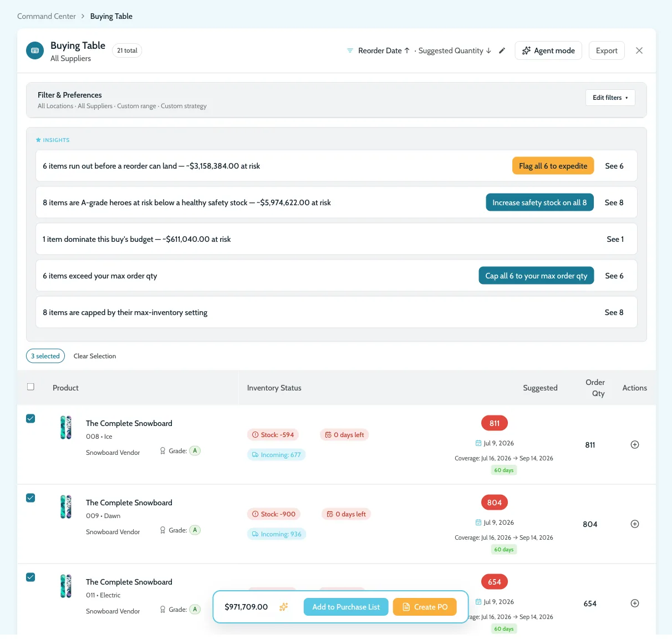This screenshot has height=639, width=672.
Task: Click order qty 811 cell
Action: click(x=590, y=445)
